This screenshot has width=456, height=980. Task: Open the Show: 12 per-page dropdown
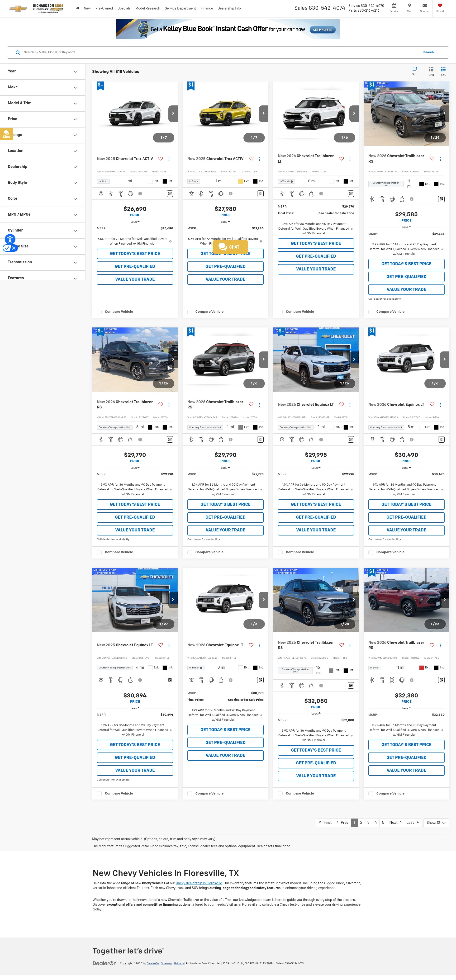pos(436,823)
